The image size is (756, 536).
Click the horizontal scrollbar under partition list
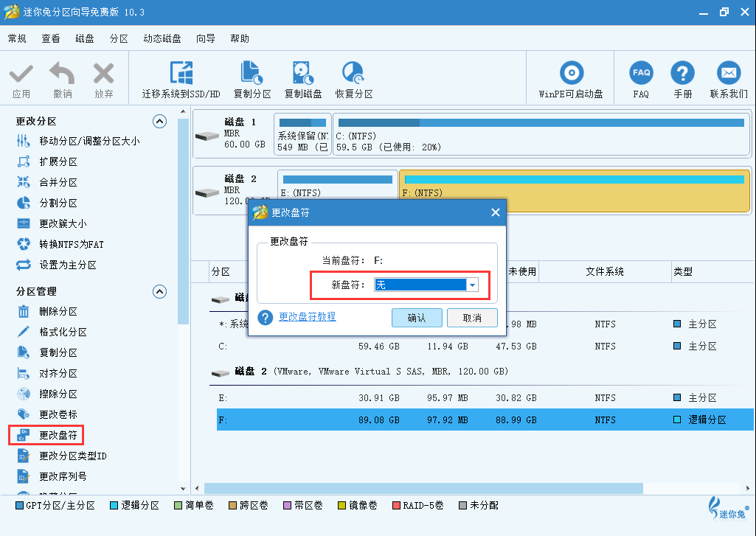tap(424, 488)
